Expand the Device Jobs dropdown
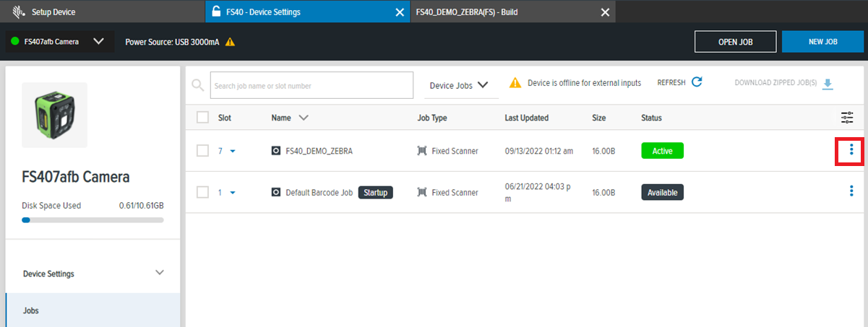Image resolution: width=868 pixels, height=327 pixels. click(x=458, y=85)
